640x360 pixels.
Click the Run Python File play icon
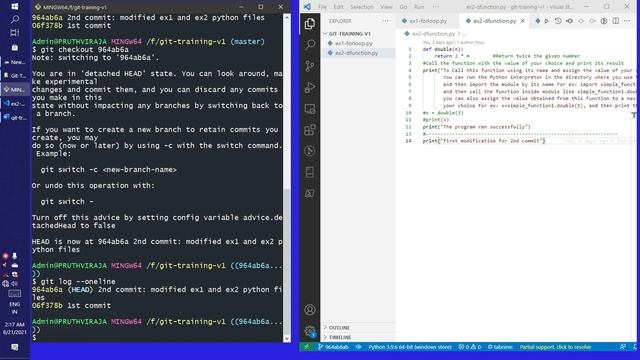coord(547,21)
